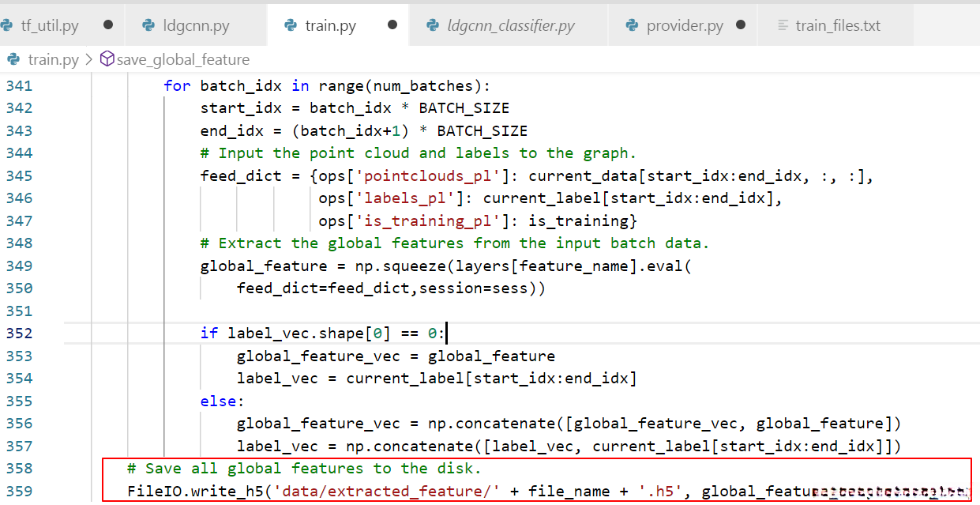Click the 'else:' keyword on line 355

pos(223,401)
